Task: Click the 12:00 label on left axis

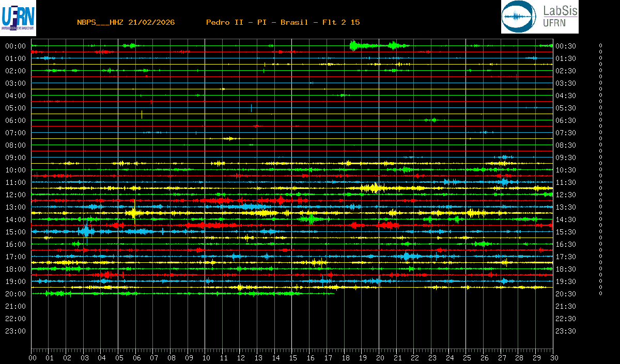Action: pyautogui.click(x=16, y=195)
